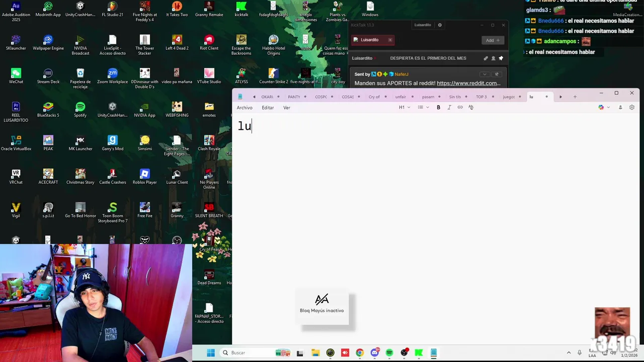The width and height of the screenshot is (644, 362).
Task: Open KickTalk settings gear
Action: (x=440, y=25)
